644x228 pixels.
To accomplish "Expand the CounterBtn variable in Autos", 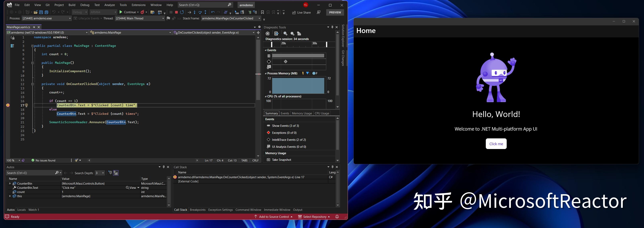I will [10, 183].
